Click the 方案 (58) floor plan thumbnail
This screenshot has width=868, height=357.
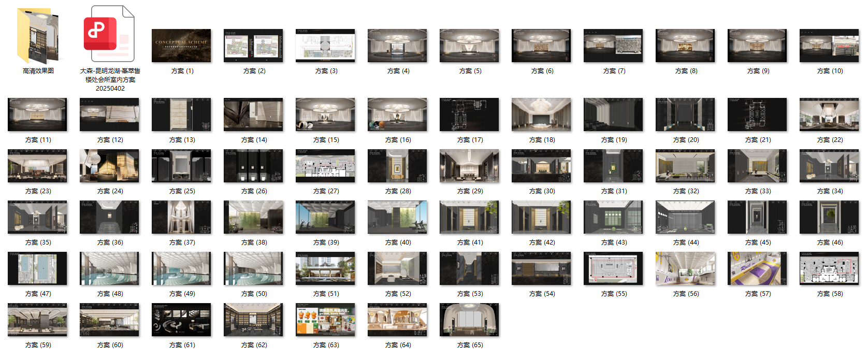(x=829, y=268)
